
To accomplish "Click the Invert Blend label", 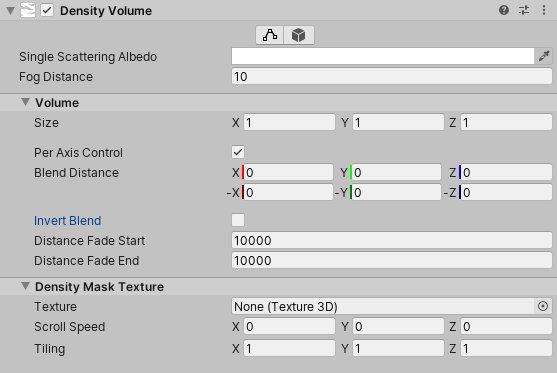I will 67,221.
